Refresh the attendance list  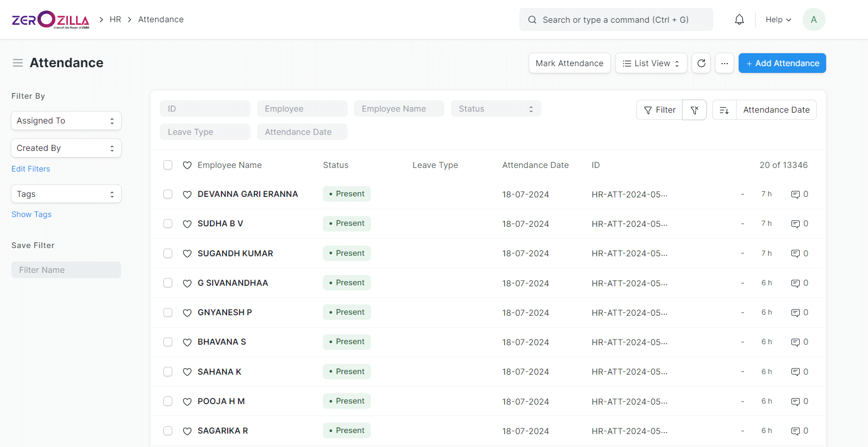click(701, 63)
